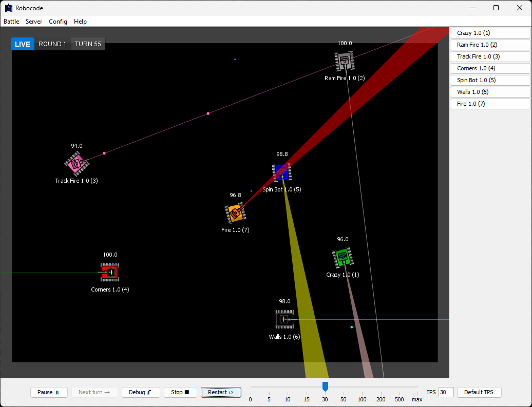532x407 pixels.
Task: Open the Help menu
Action: 80,22
